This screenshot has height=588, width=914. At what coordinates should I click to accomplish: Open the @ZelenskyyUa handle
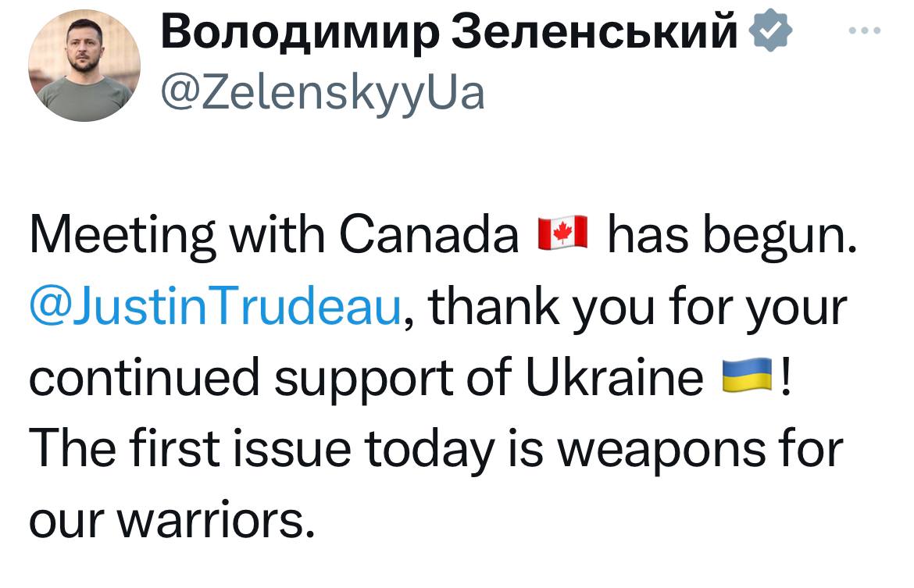322,93
